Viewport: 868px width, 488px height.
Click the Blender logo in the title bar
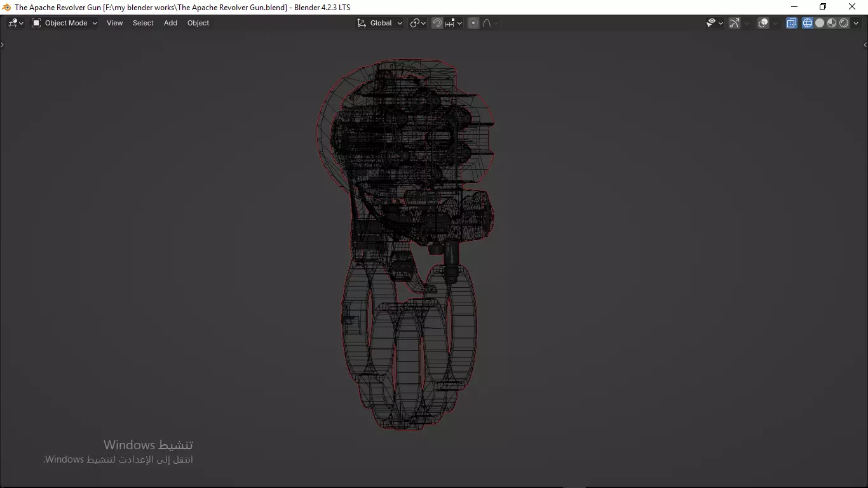tap(6, 7)
